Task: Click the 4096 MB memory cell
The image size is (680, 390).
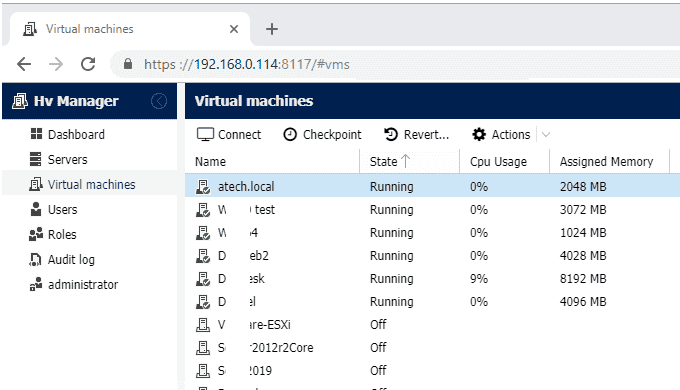Action: point(583,302)
